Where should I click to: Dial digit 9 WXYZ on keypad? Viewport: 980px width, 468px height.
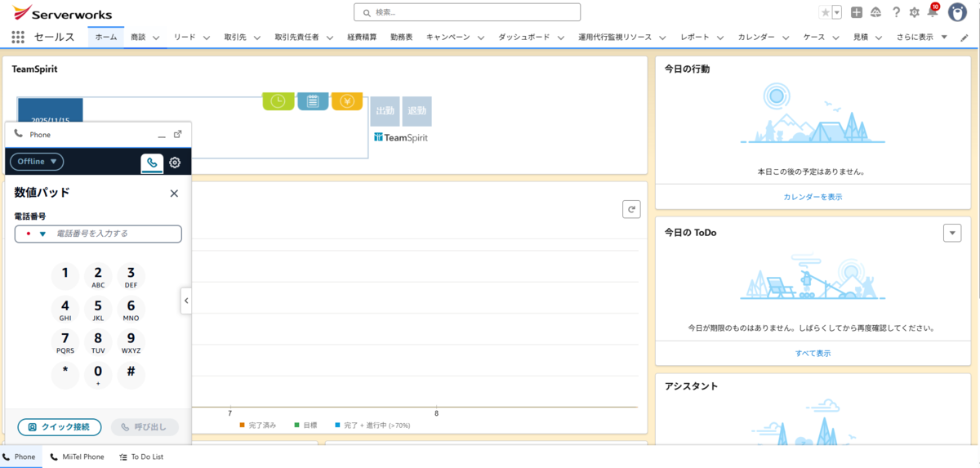point(131,341)
